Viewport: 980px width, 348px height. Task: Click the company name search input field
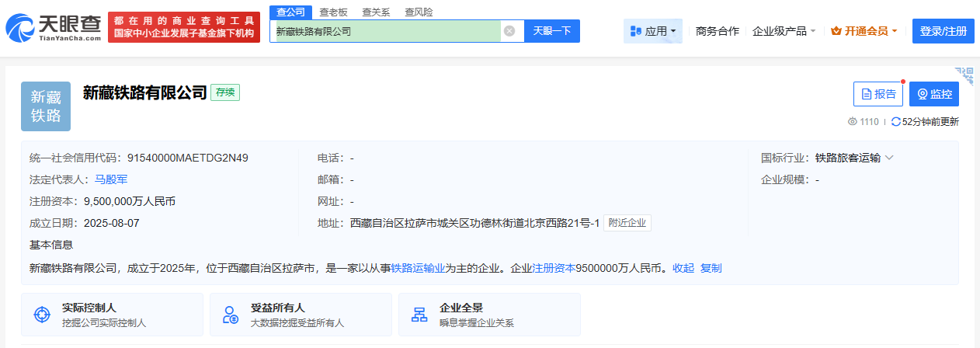[386, 31]
